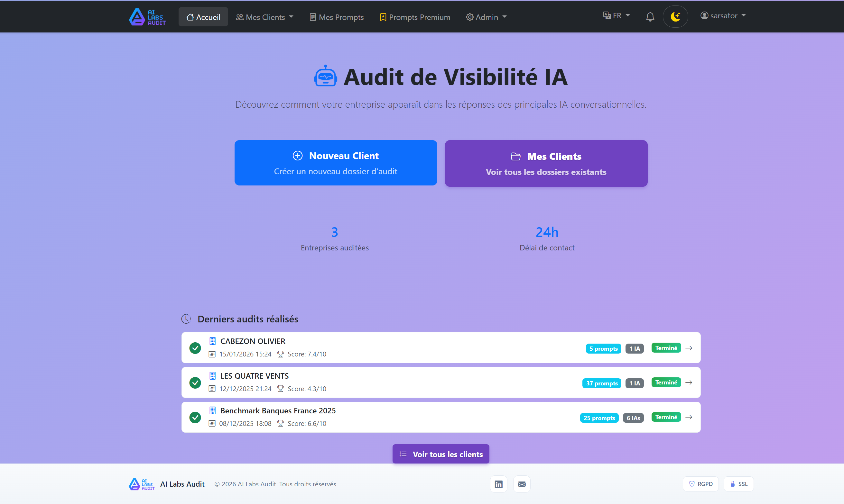The height and width of the screenshot is (504, 844).
Task: Click the building icon beside CABEZON OLIVIER
Action: click(x=212, y=341)
